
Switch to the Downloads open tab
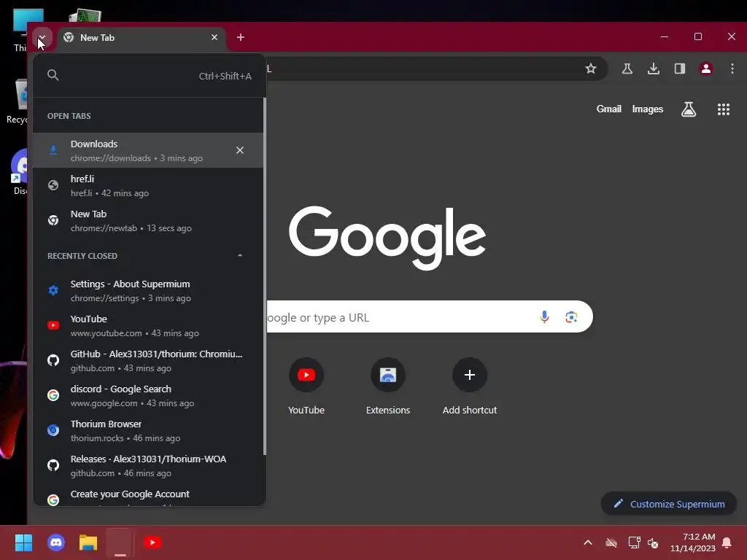[148, 150]
